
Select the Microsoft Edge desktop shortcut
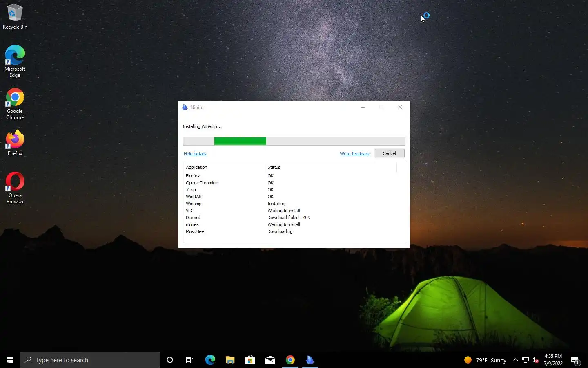(15, 61)
